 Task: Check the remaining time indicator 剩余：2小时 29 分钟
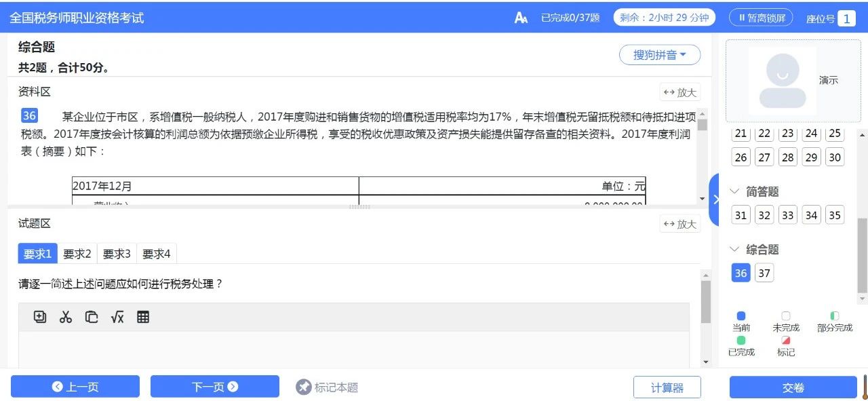click(663, 18)
